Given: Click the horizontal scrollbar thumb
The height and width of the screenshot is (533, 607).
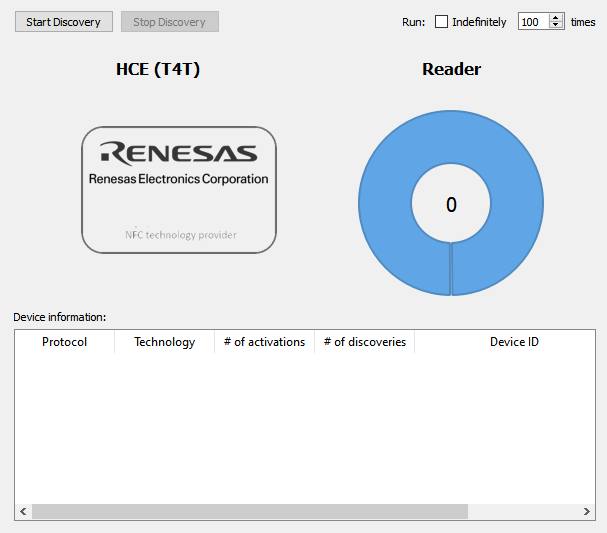Looking at the screenshot, I should pos(249,511).
